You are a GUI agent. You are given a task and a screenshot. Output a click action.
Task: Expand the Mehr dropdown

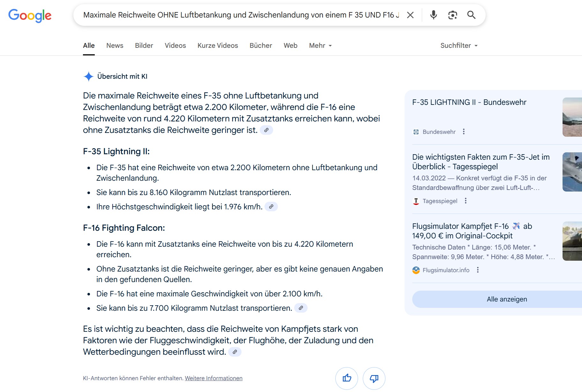coord(320,46)
